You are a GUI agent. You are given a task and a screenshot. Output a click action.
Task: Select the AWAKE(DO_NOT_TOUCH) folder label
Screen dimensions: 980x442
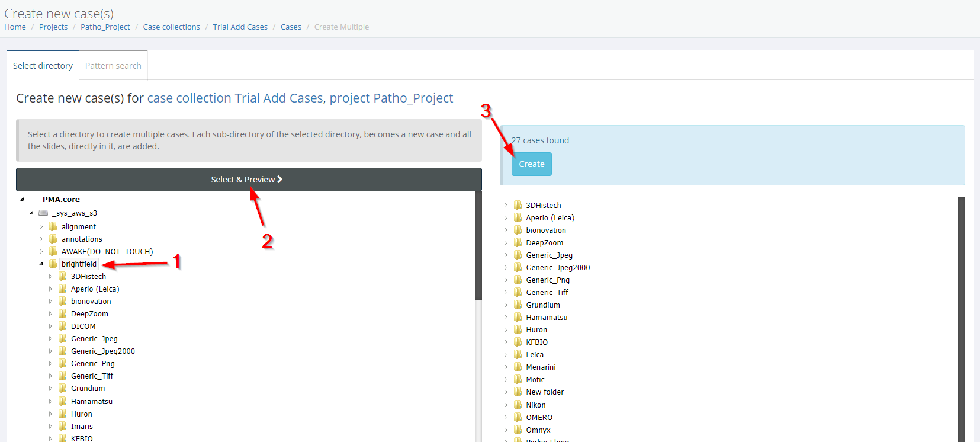(107, 252)
